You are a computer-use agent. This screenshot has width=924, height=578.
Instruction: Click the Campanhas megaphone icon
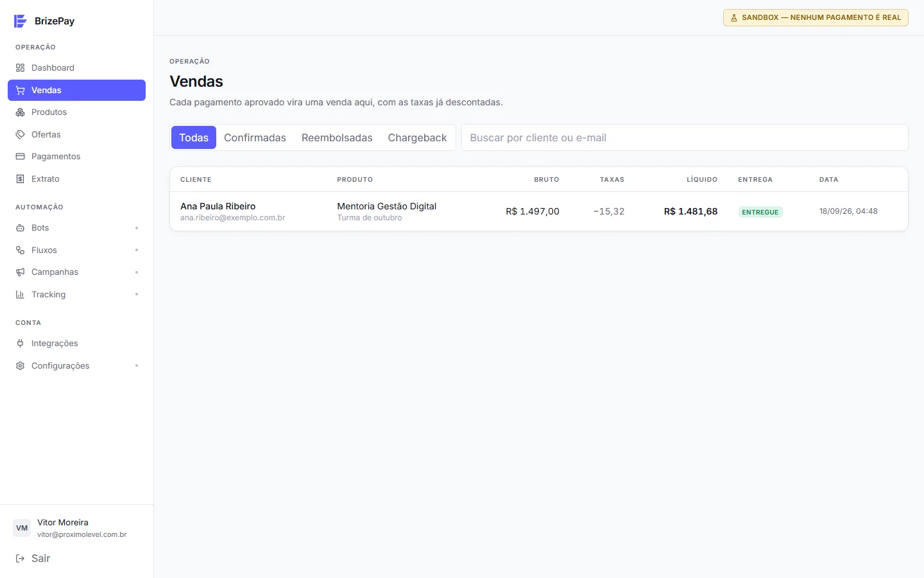20,272
